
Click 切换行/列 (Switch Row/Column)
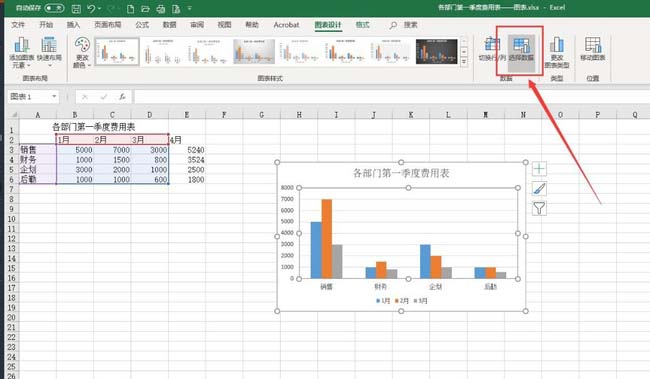[492, 49]
